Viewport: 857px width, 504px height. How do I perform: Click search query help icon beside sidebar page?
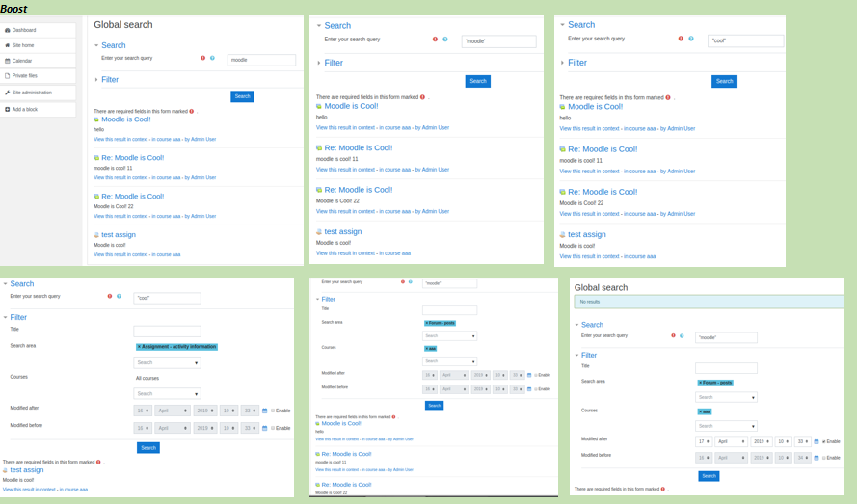tap(212, 58)
